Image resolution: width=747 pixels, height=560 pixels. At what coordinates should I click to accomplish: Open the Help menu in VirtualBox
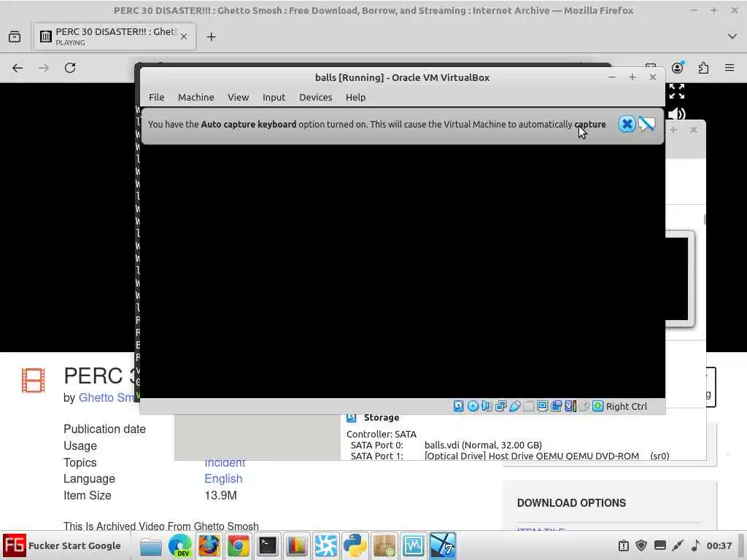tap(355, 97)
